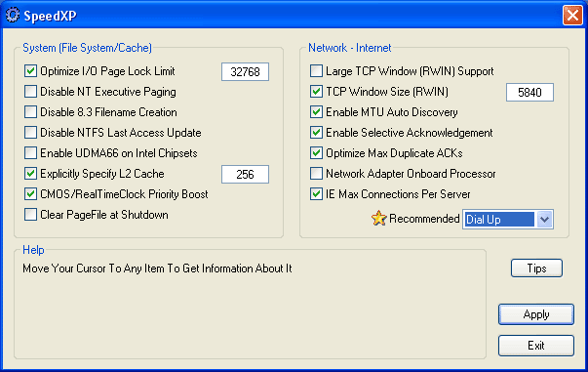588x372 pixels.
Task: Enable UDMA66 on Intel Chipsets checkbox
Action: [x=30, y=153]
